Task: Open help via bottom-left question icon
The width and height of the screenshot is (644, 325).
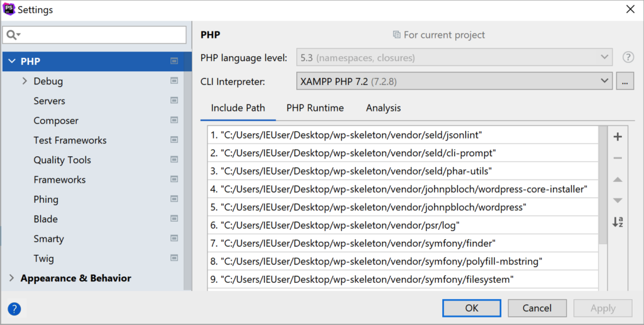Action: 14,309
